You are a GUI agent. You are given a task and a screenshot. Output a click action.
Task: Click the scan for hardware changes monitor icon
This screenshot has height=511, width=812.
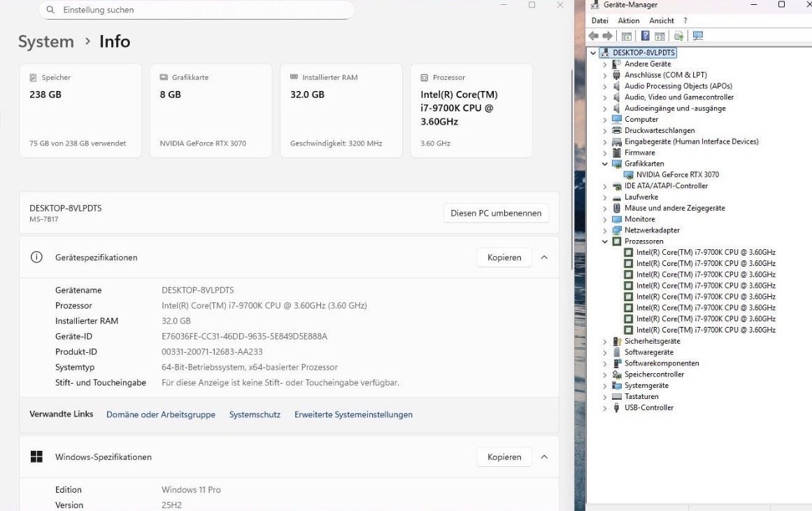pos(698,36)
